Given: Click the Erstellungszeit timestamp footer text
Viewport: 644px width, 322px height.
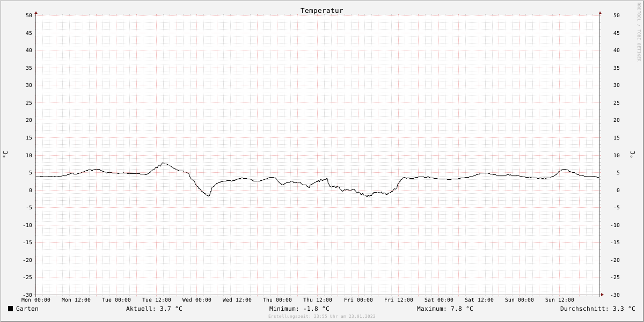Looking at the screenshot, I should pos(322,317).
